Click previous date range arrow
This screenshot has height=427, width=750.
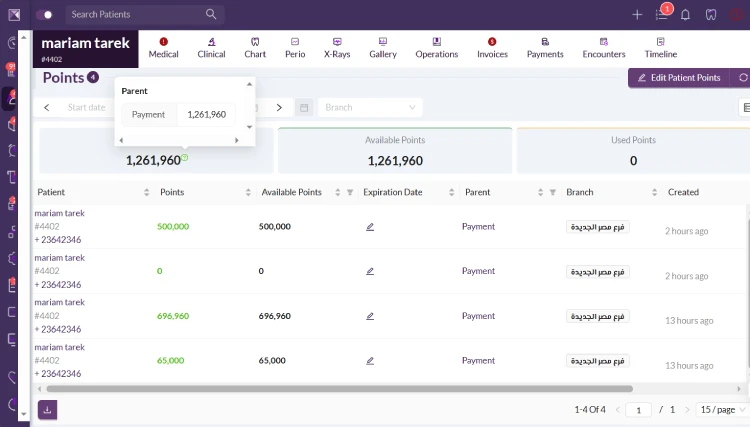[46, 108]
